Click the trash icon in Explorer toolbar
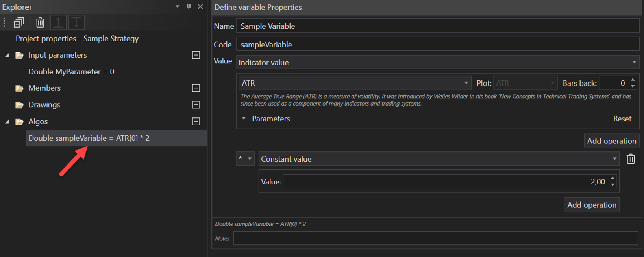This screenshot has height=257, width=644. [40, 22]
